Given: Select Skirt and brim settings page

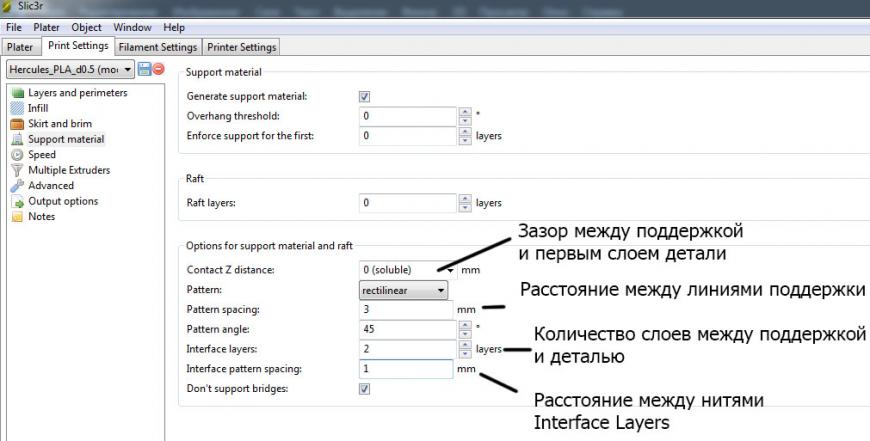Looking at the screenshot, I should click(60, 124).
